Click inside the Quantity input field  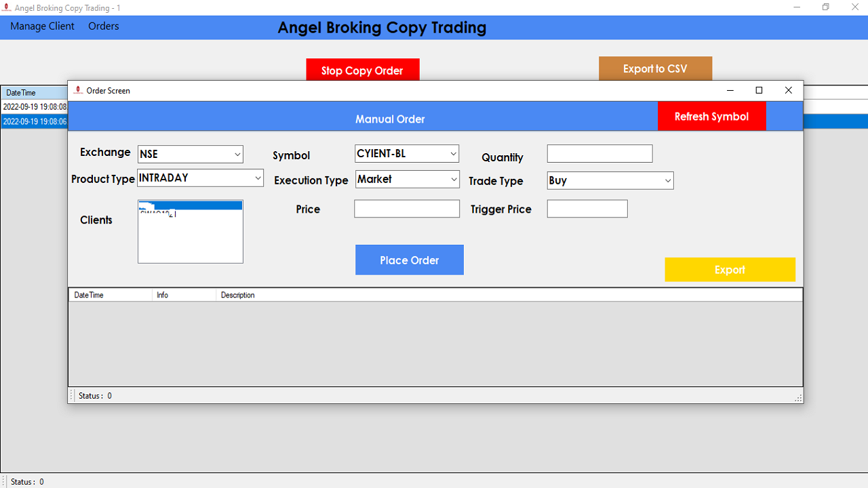click(x=599, y=153)
